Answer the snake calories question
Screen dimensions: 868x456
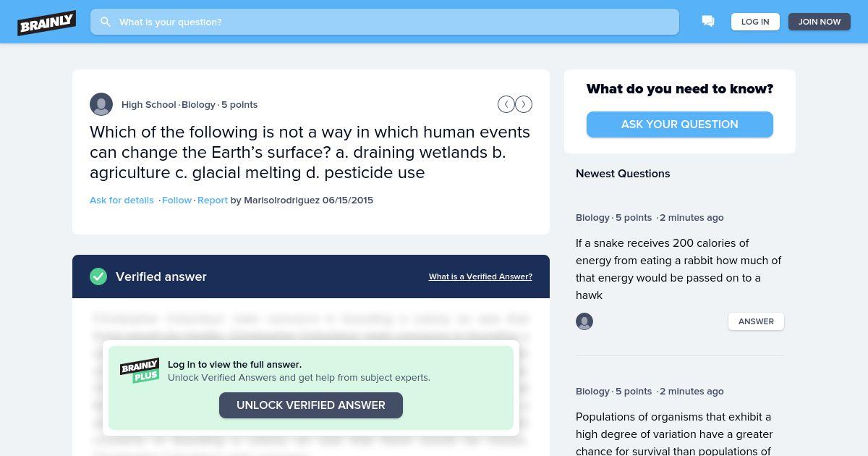[756, 321]
